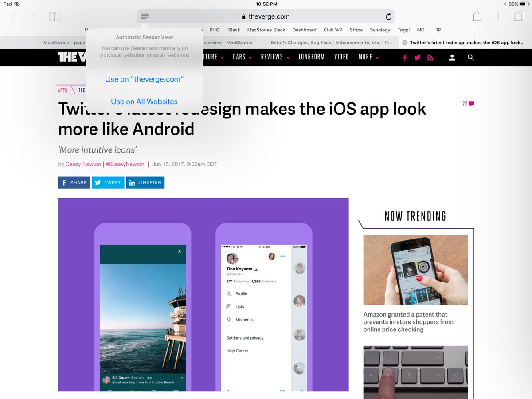
Task: Open Video section
Action: coord(341,57)
